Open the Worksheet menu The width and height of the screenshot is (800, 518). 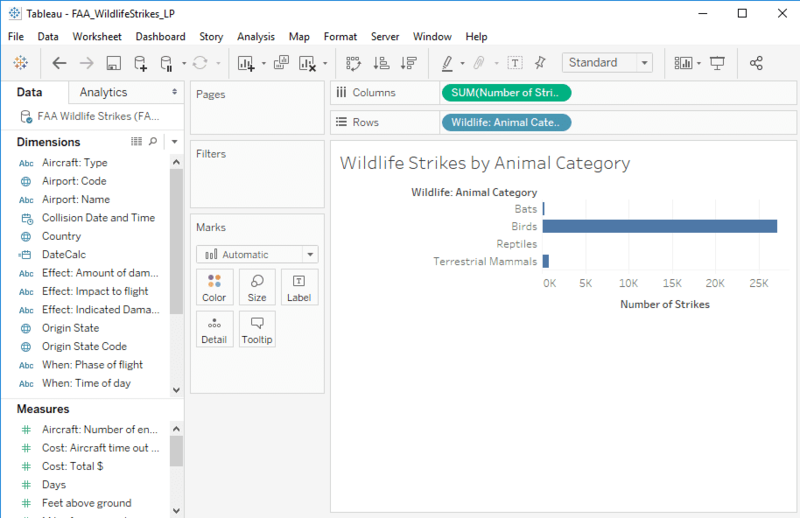tap(97, 37)
